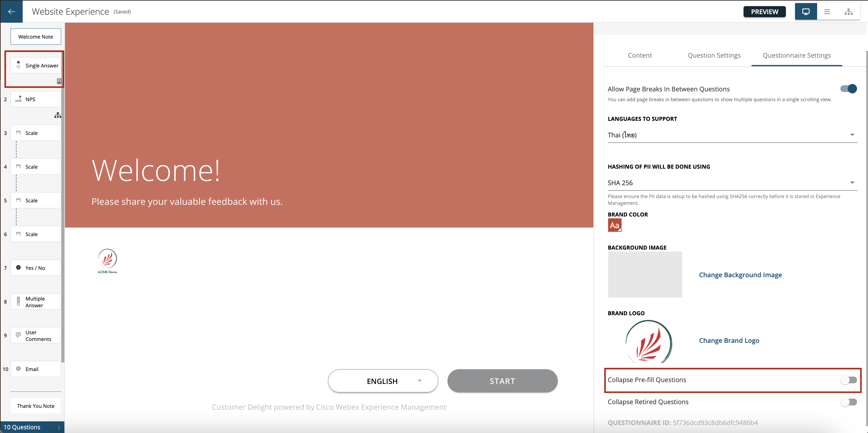Click the ACME Demo logo in preview
The height and width of the screenshot is (433, 868).
tap(107, 261)
